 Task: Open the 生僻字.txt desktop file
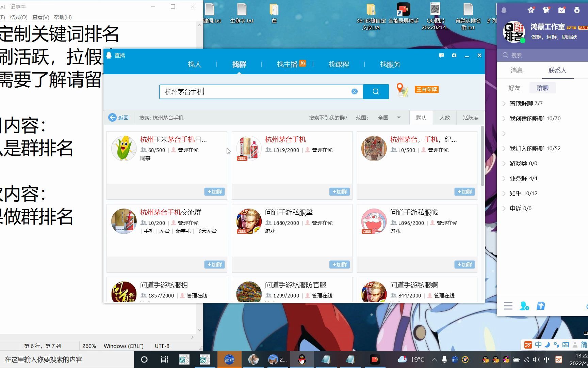point(242,13)
